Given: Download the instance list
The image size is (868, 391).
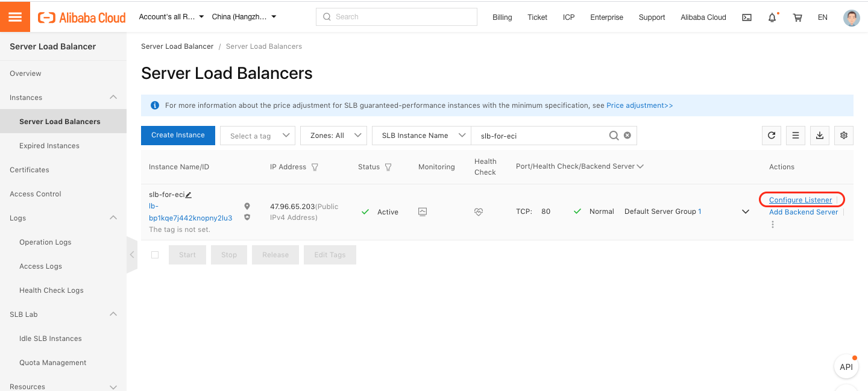Looking at the screenshot, I should (820, 136).
